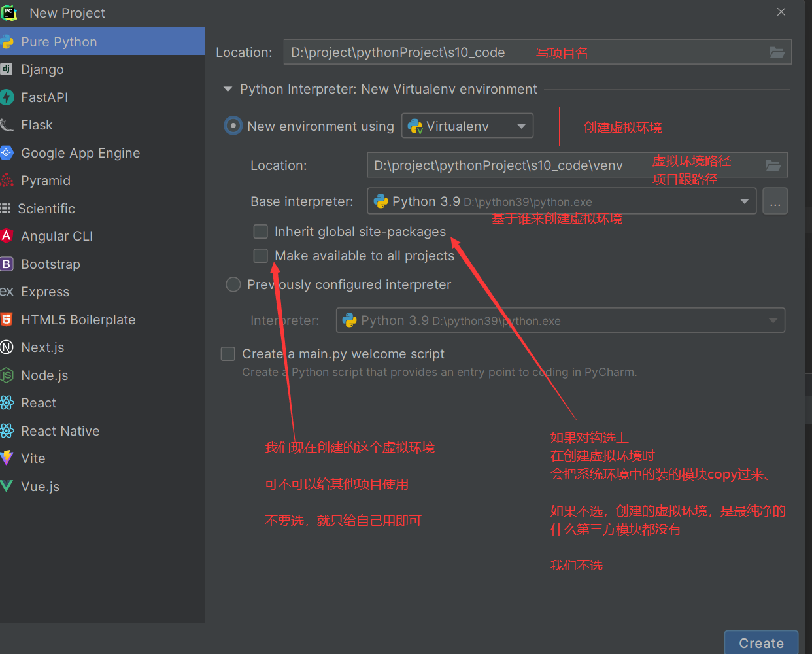This screenshot has height=654, width=812.
Task: Click the HTML5 Boilerplate icon
Action: [x=7, y=320]
